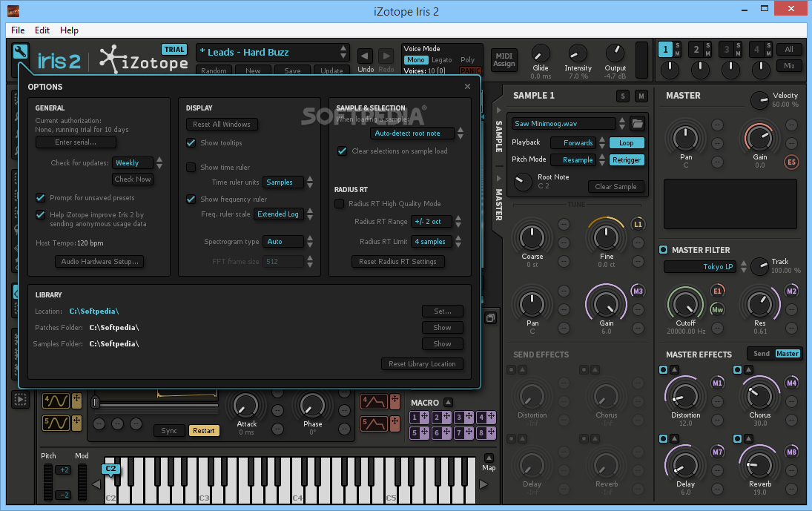
Task: Click Reset Library Location button
Action: tap(422, 364)
